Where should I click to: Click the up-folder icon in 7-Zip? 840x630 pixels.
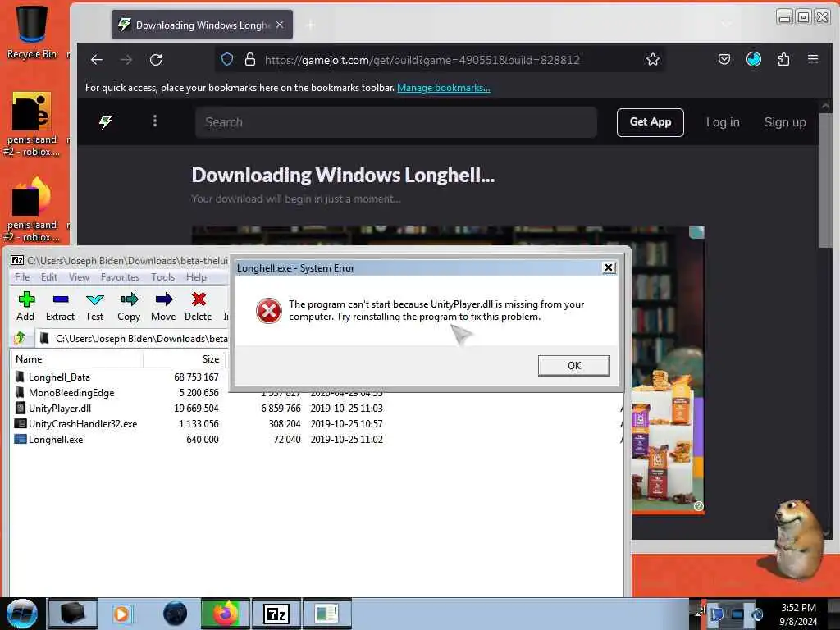21,338
